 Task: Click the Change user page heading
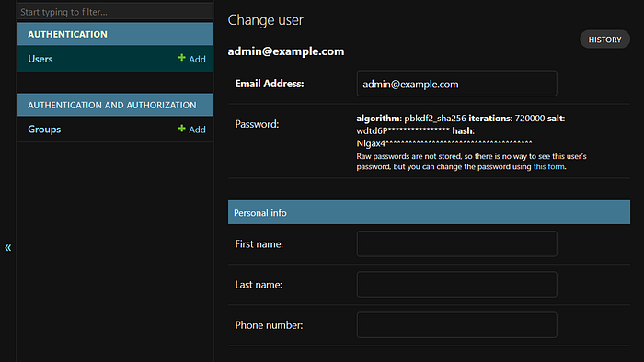(x=265, y=20)
